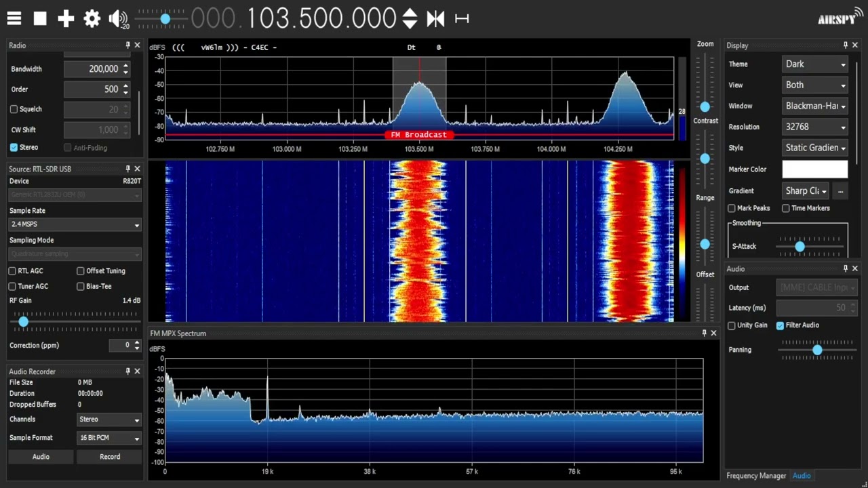Click the plus new slice icon
Screen dimensions: 868x488
66,18
